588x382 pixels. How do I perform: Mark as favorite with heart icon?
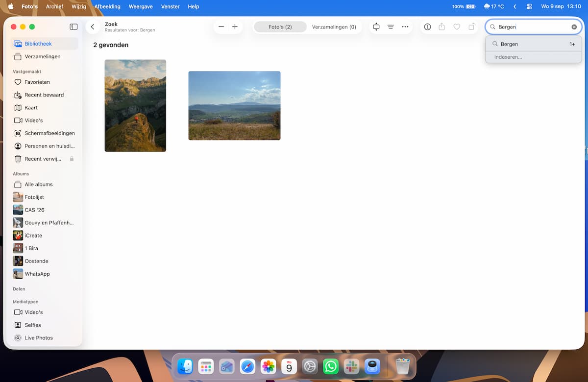[x=457, y=27]
